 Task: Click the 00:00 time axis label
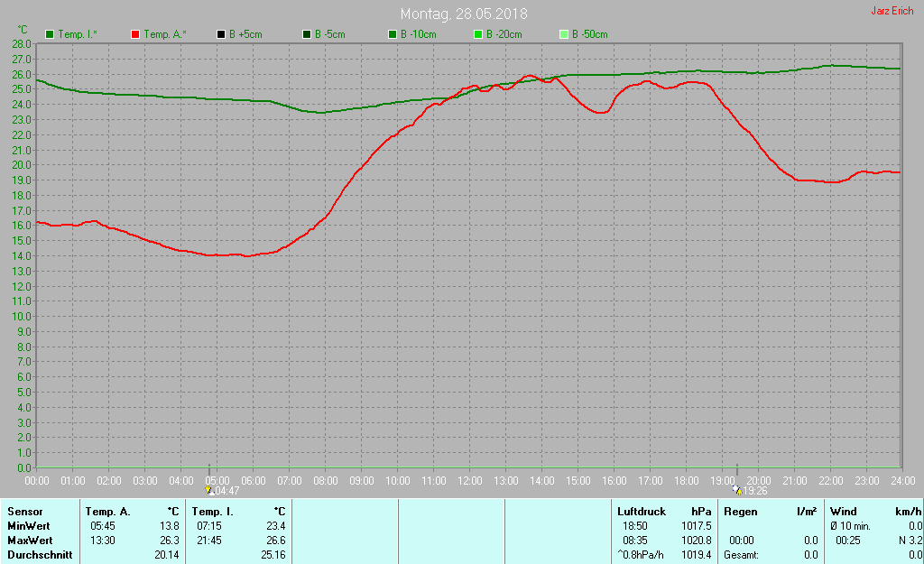tap(36, 481)
